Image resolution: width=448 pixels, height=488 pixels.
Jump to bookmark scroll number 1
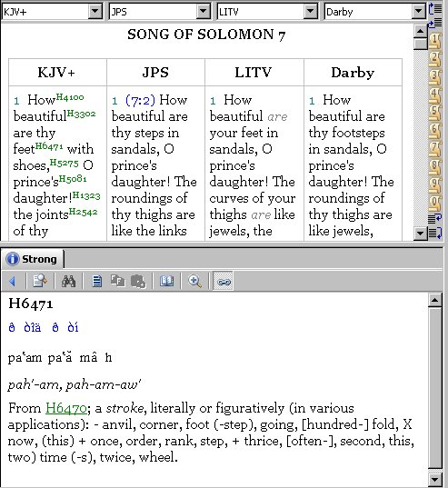(435, 41)
